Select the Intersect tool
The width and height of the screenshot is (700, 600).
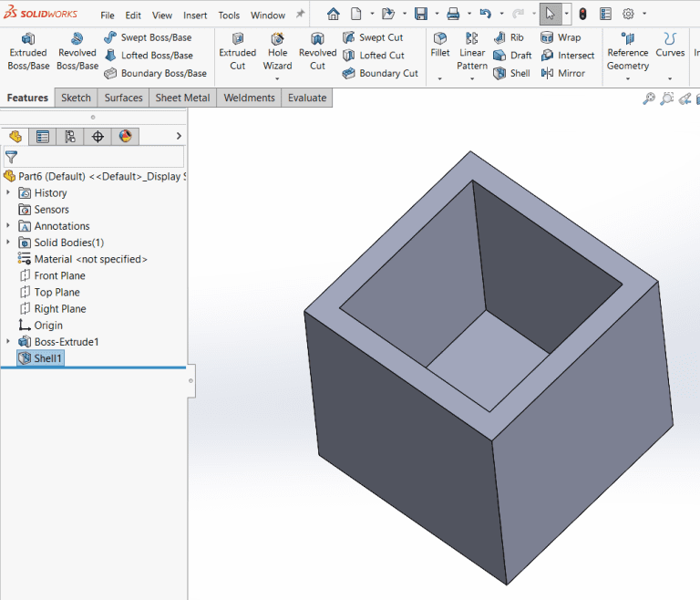[568, 56]
